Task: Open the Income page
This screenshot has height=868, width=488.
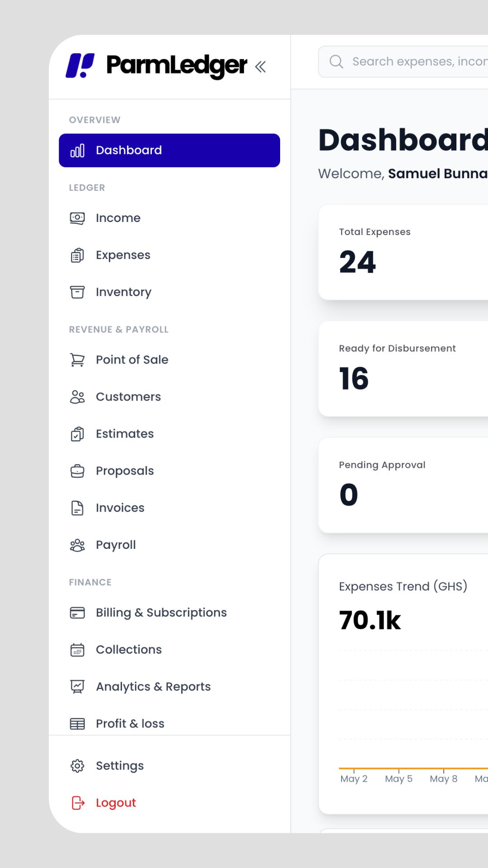Action: click(x=169, y=218)
